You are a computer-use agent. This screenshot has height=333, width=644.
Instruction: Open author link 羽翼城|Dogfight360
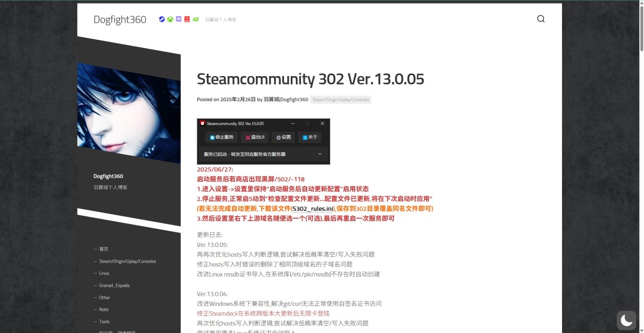point(286,100)
